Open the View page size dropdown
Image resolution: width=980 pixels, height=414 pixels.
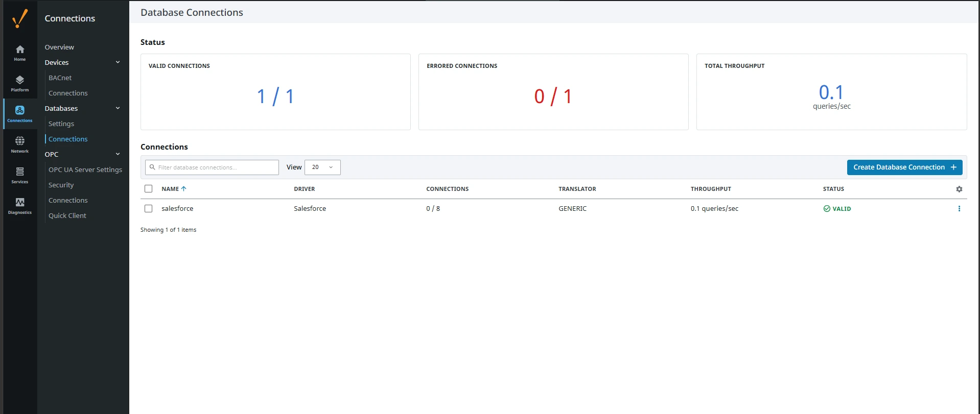click(x=322, y=167)
